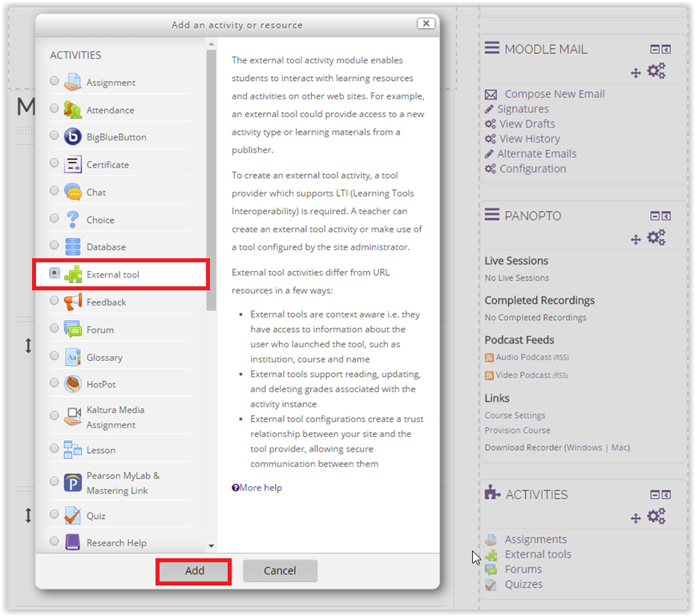
Task: Click the BigBlueButton icon
Action: point(73,136)
